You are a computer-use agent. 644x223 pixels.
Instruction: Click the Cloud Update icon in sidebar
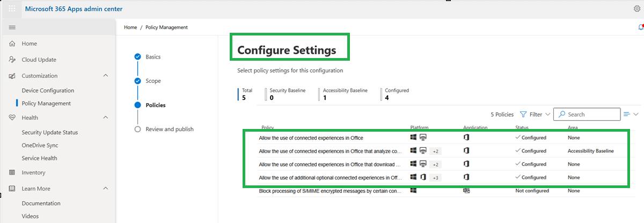coord(12,60)
